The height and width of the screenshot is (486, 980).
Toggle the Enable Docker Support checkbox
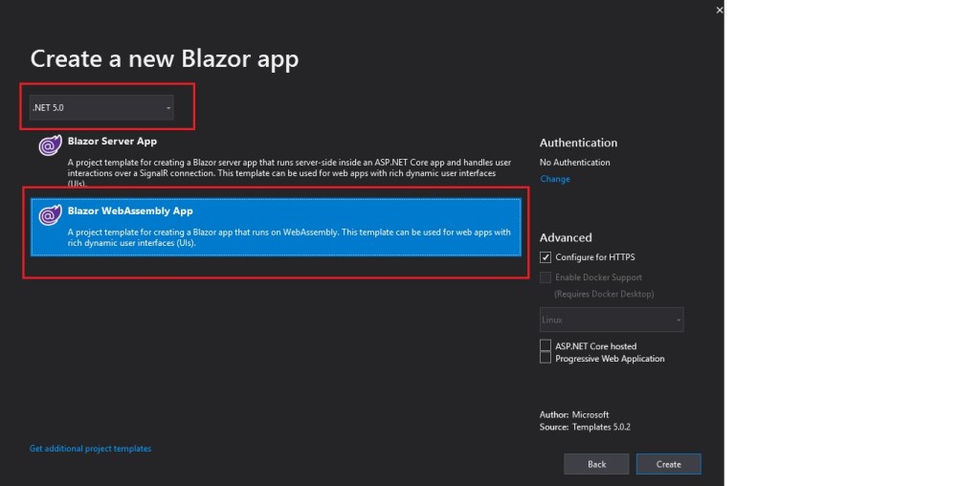coord(546,277)
